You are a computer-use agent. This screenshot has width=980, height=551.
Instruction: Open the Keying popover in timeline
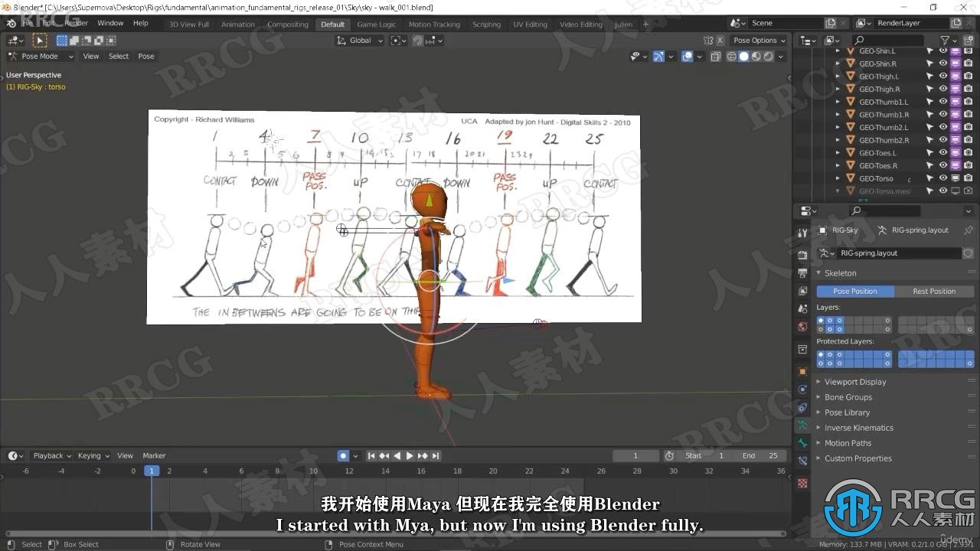point(93,456)
